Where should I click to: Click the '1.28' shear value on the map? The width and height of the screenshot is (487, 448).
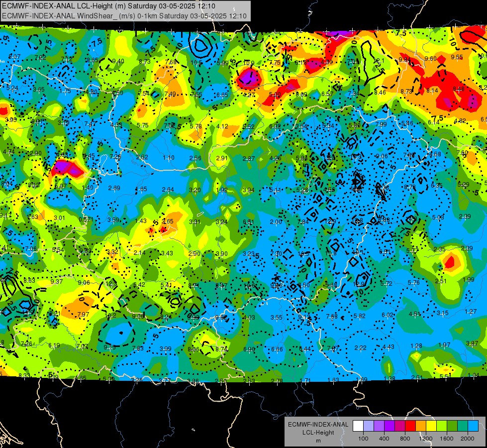click(x=416, y=346)
